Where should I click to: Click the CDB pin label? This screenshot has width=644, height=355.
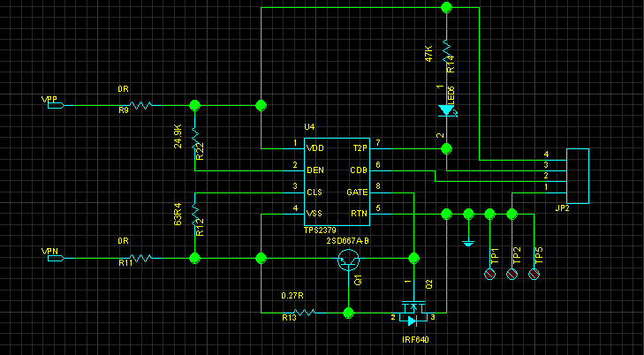[x=359, y=170]
